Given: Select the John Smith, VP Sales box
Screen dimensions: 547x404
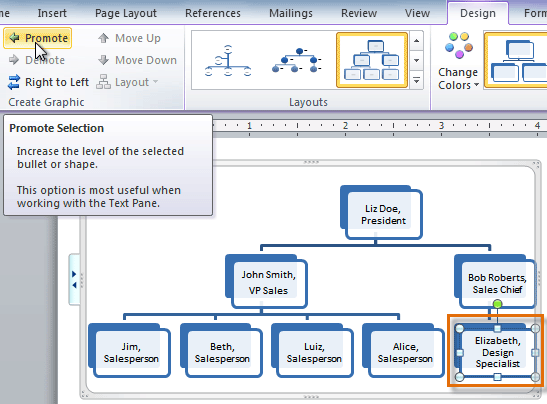Looking at the screenshot, I should point(267,282).
